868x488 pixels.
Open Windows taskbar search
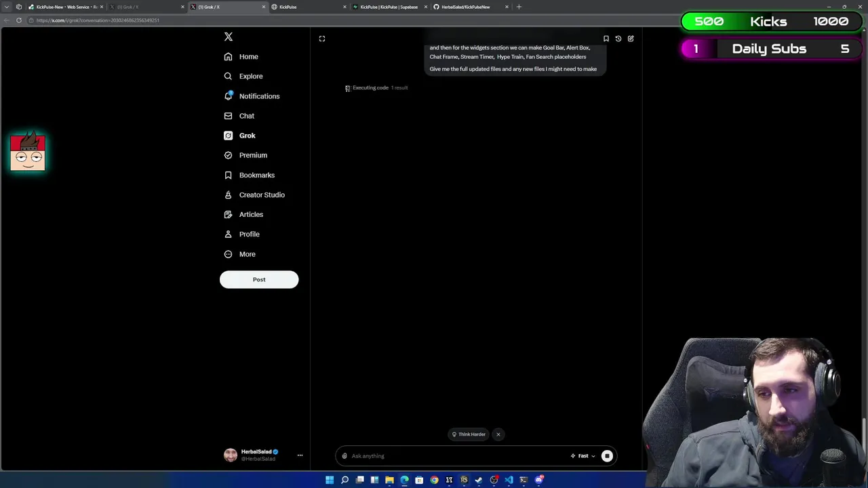pos(344,480)
